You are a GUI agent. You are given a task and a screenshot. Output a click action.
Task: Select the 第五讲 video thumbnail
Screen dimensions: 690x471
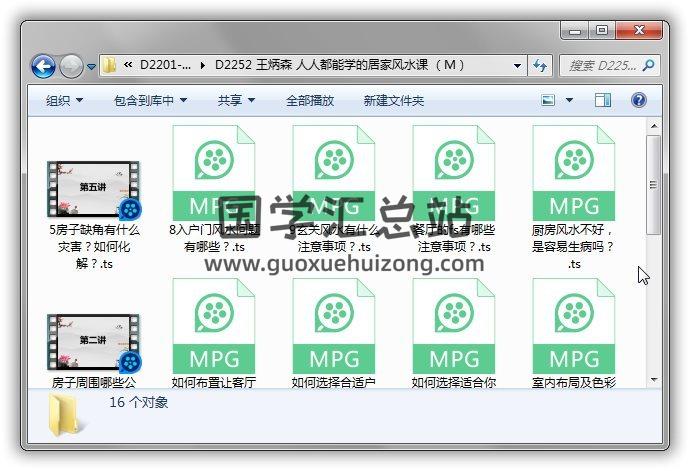(94, 189)
